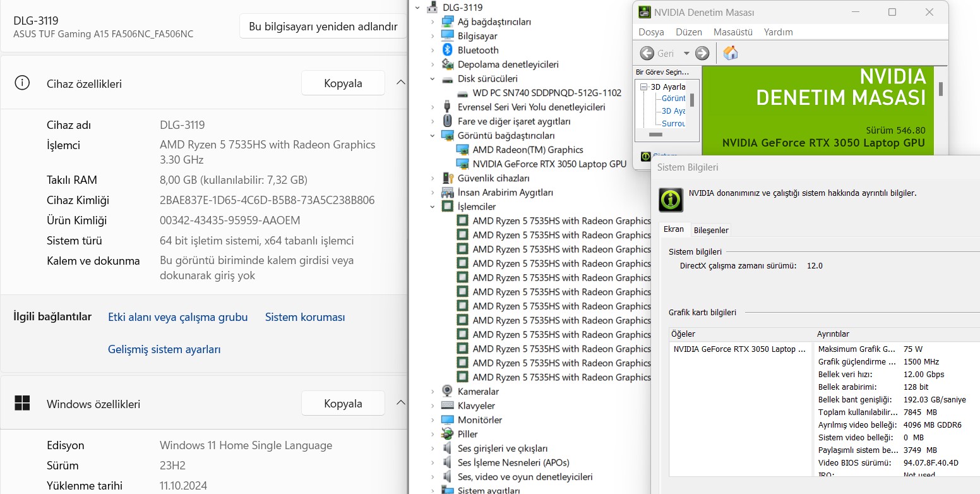The width and height of the screenshot is (980, 494).
Task: Collapse the Görüntü bağdaştırıcıları tree node
Action: click(x=433, y=136)
